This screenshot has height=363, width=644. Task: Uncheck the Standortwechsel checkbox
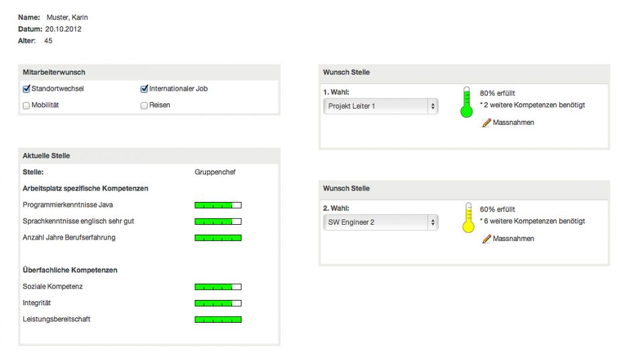pyautogui.click(x=27, y=89)
